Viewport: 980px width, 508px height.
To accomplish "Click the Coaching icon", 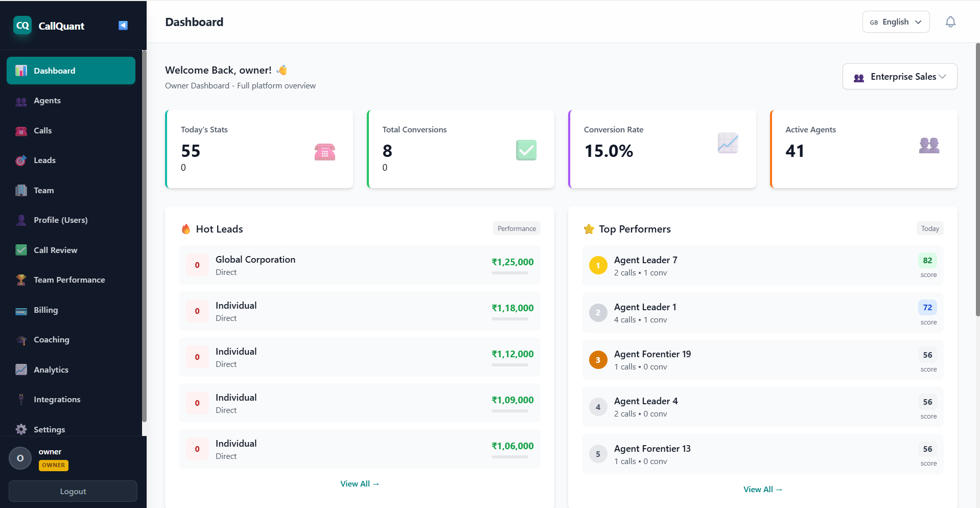I will point(21,339).
